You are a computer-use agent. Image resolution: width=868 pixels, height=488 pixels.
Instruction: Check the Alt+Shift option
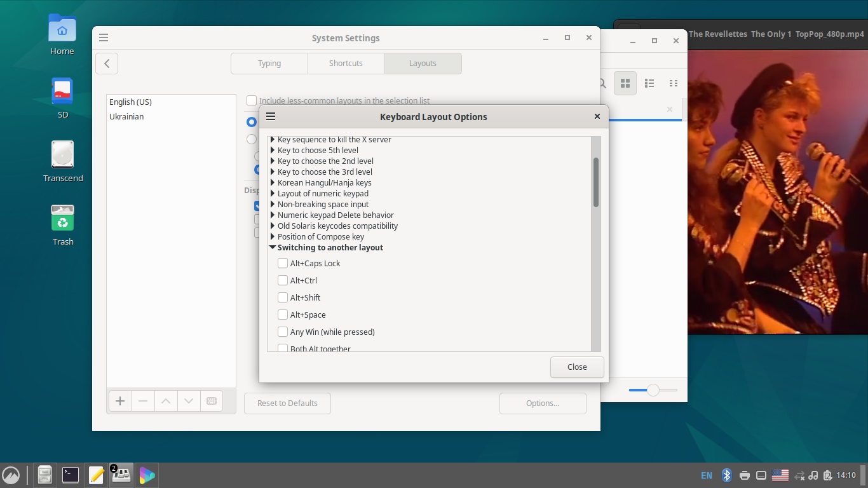coord(283,297)
